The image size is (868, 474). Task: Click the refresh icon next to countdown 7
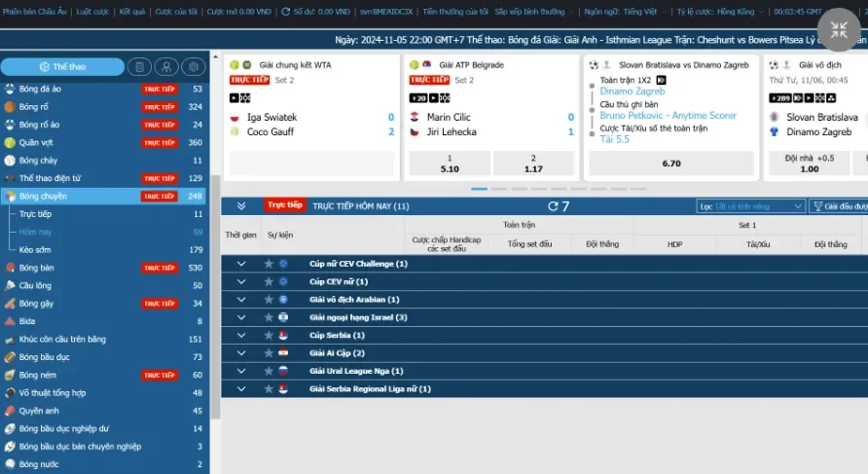(553, 206)
